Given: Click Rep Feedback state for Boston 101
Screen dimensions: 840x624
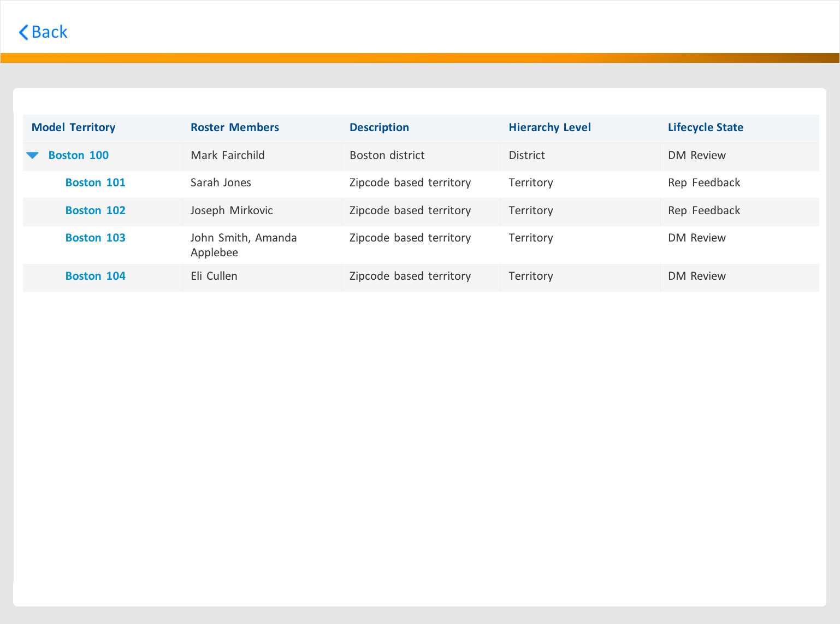Looking at the screenshot, I should click(703, 183).
